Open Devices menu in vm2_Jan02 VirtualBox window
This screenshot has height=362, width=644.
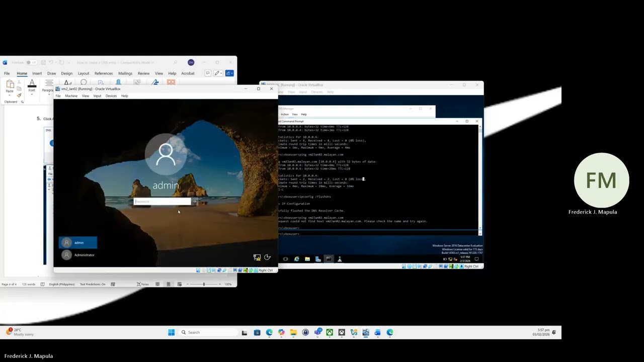click(111, 96)
